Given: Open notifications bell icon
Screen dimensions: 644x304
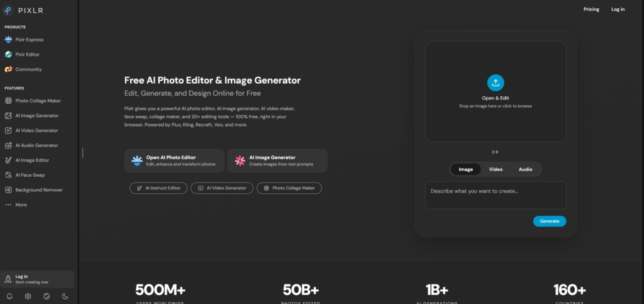Looking at the screenshot, I should (9, 296).
